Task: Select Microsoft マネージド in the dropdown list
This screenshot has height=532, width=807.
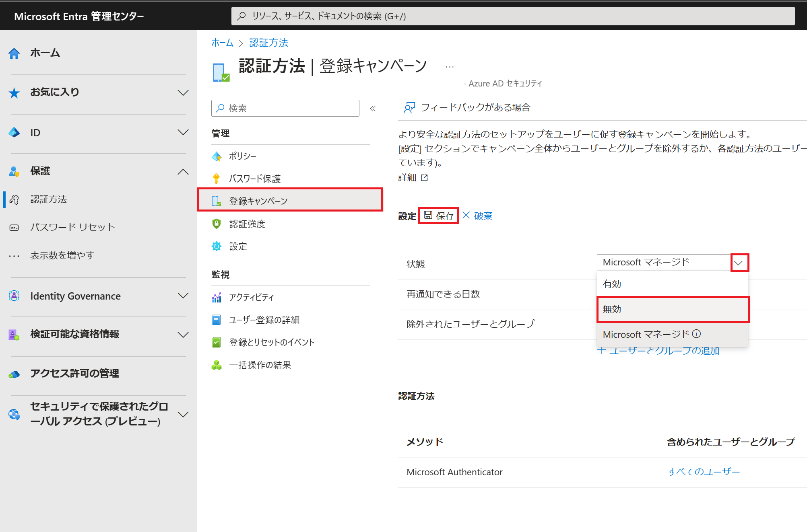Action: pyautogui.click(x=672, y=334)
